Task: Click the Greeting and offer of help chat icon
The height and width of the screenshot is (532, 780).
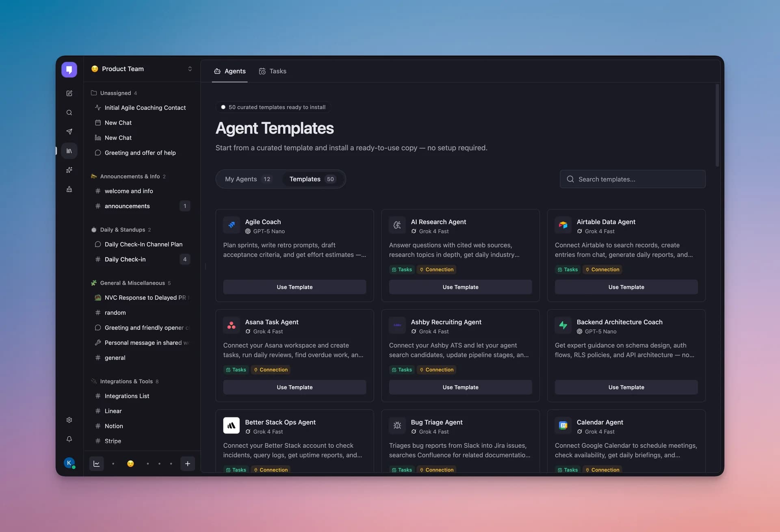Action: pos(98,153)
